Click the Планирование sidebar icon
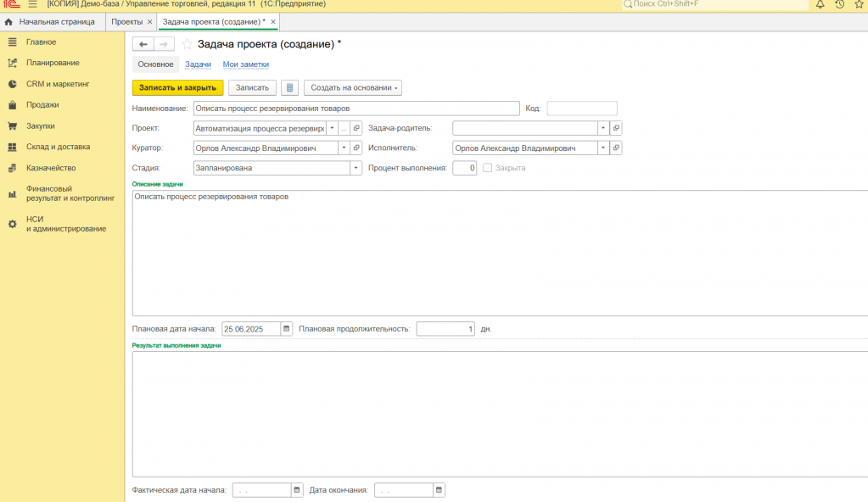 pyautogui.click(x=12, y=63)
